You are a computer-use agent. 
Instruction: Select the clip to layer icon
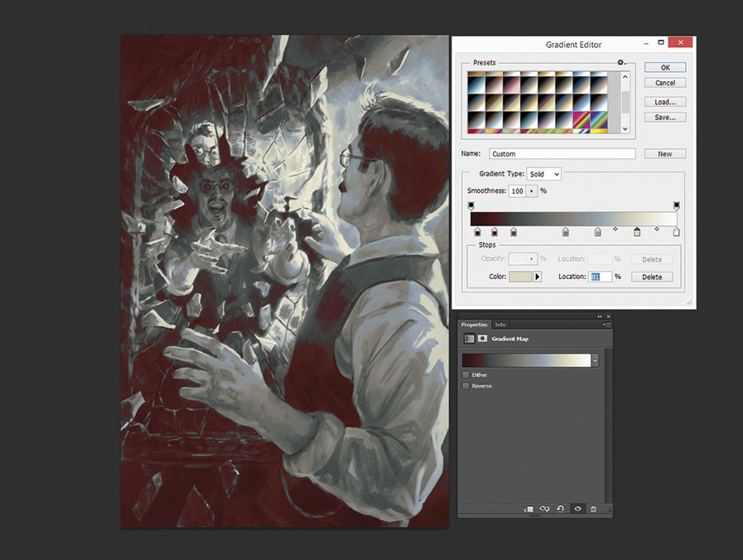click(x=529, y=509)
